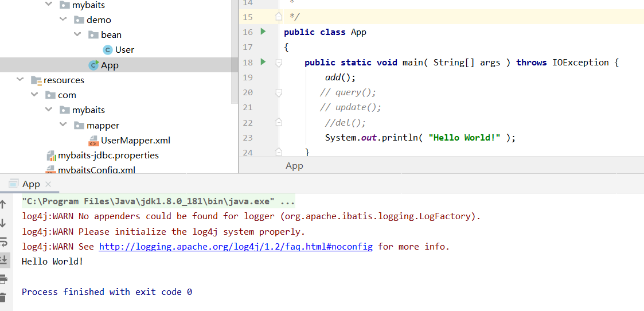Fold the comment block ending at line 15

point(279,17)
